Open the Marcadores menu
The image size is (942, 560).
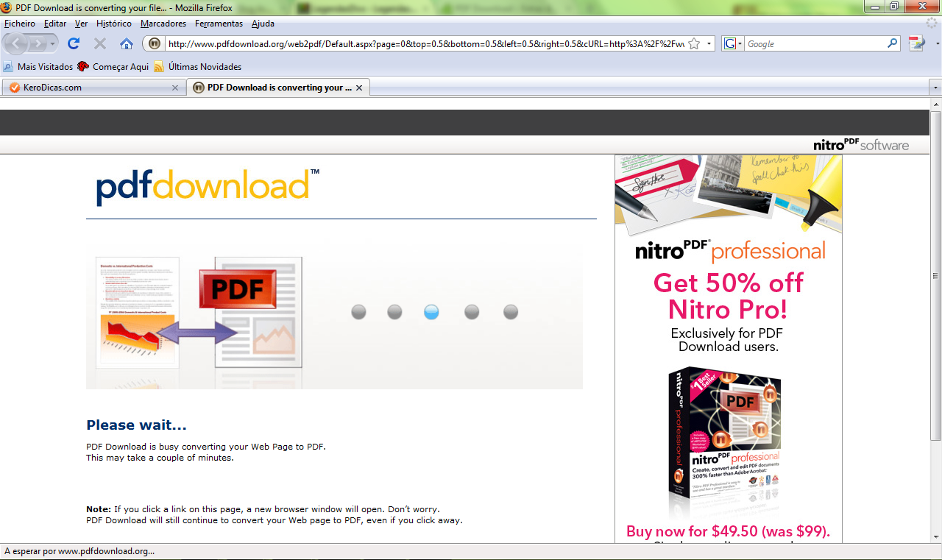pos(163,24)
